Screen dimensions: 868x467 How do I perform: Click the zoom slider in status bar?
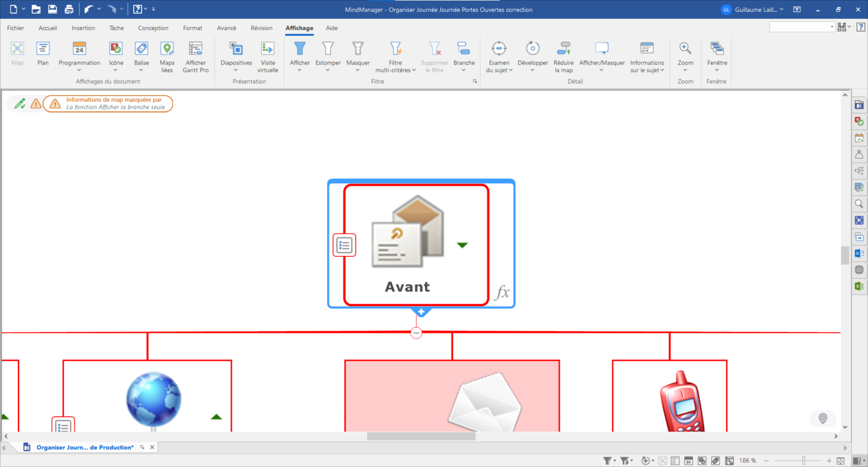[803, 460]
